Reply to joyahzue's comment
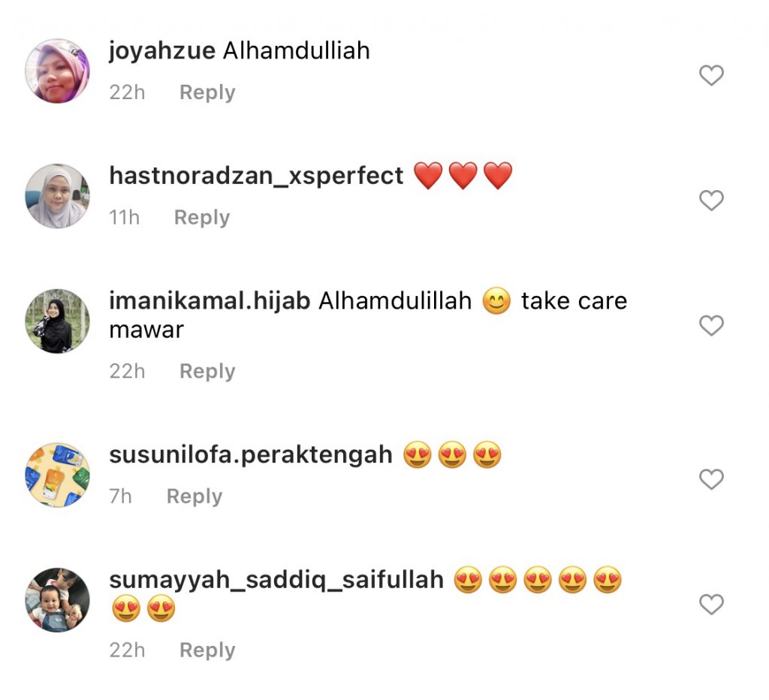Screen dimensions: 769x700 [x=207, y=92]
